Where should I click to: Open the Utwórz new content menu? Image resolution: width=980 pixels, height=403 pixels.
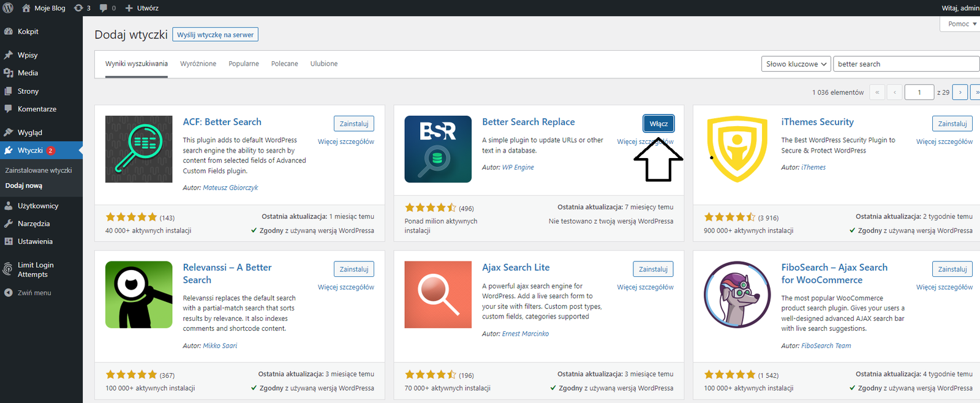(x=141, y=8)
